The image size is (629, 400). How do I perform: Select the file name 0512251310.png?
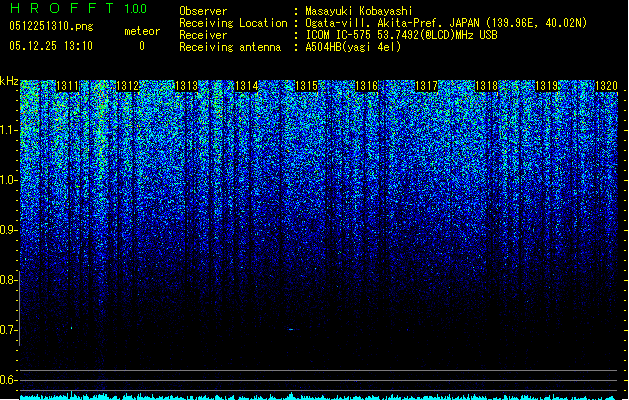tap(51, 26)
